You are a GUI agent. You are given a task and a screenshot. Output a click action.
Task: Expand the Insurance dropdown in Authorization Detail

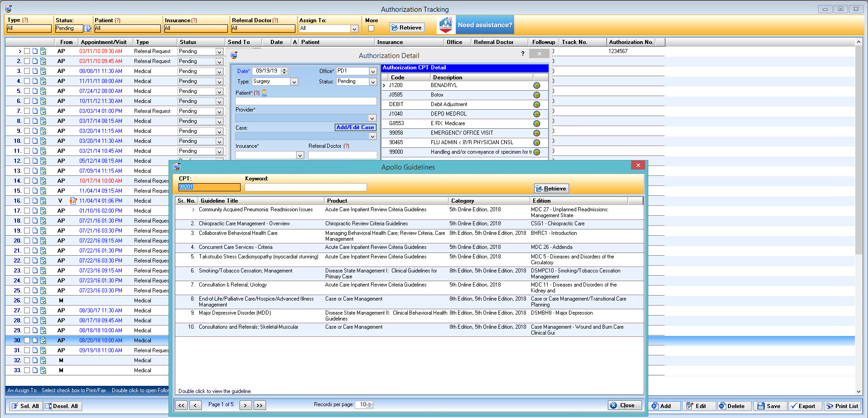pos(300,156)
